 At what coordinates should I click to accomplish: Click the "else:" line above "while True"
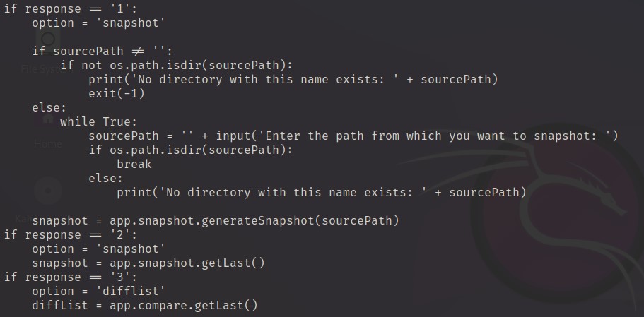coord(49,108)
